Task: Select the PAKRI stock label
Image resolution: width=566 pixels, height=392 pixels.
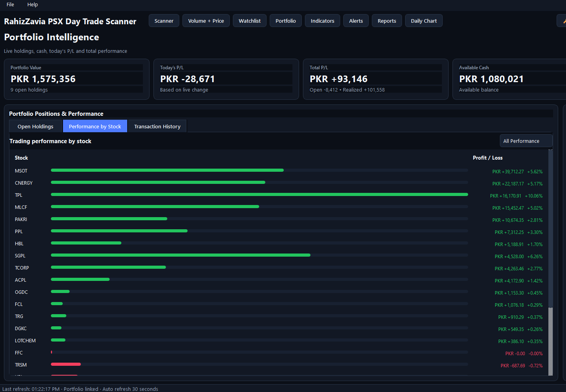Action: [21, 219]
